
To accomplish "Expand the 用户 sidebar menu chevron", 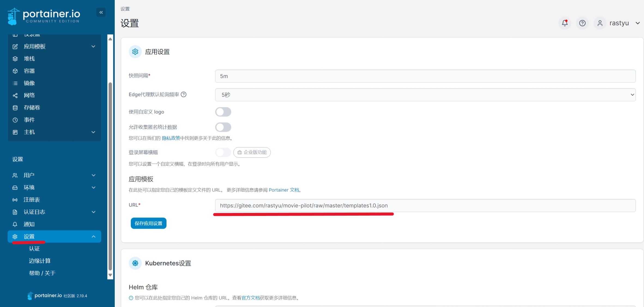I will point(93,175).
